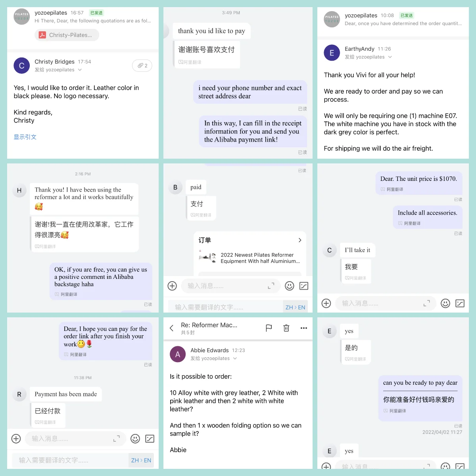The height and width of the screenshot is (476, 476).
Task: Open the 订单 order card chevron
Action: pos(300,240)
